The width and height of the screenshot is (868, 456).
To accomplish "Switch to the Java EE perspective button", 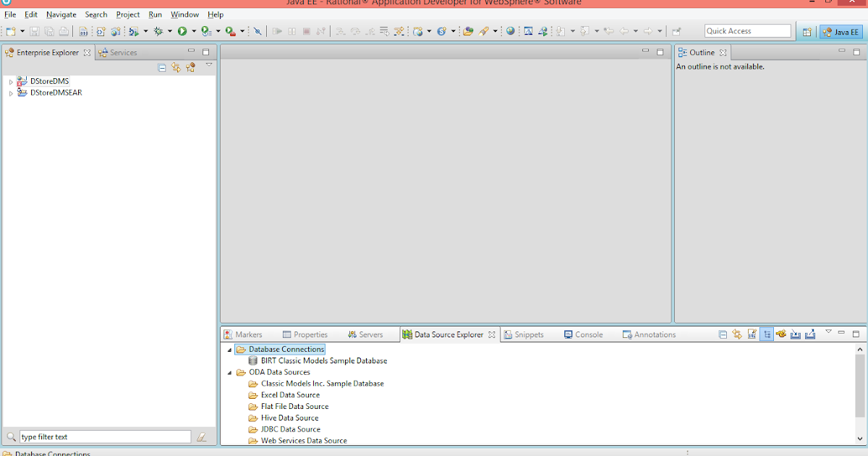I will 841,31.
